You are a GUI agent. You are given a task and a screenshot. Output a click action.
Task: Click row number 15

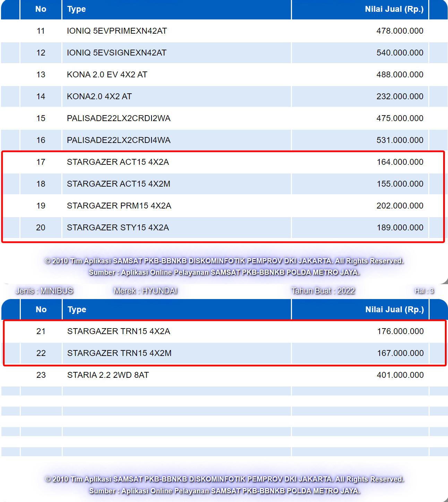(x=41, y=118)
